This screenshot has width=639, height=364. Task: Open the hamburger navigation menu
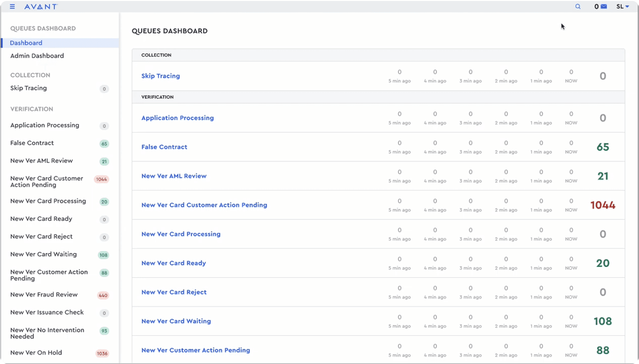coord(12,7)
